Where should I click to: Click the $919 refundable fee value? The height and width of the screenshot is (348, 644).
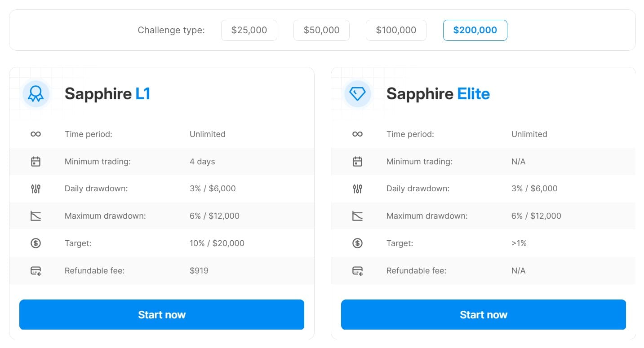[199, 271]
